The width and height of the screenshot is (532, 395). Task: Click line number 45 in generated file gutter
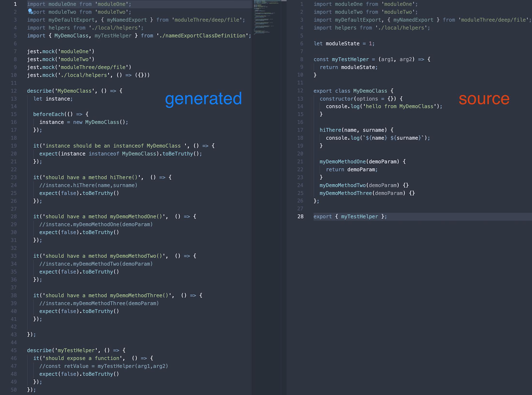(14, 350)
